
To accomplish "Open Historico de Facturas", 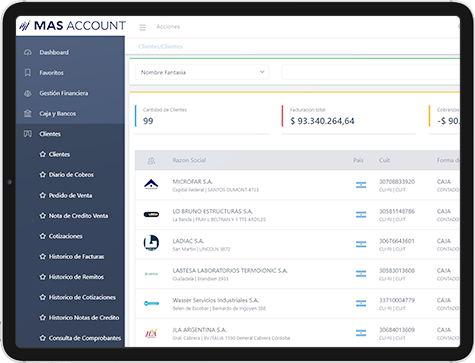I will click(x=76, y=256).
